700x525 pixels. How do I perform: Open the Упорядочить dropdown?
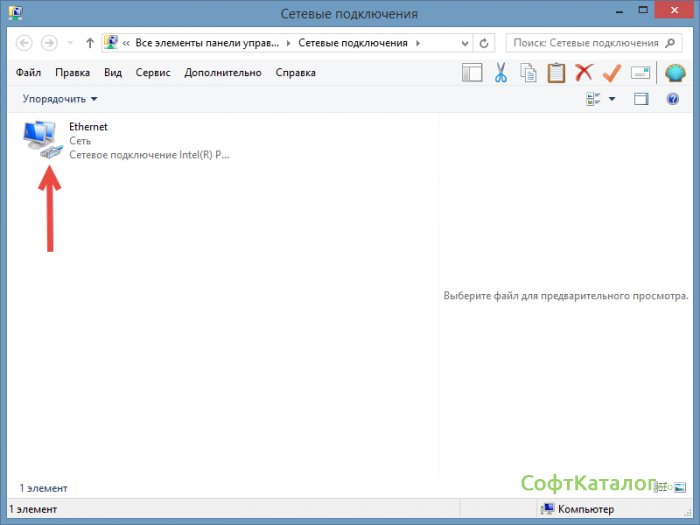pyautogui.click(x=60, y=99)
